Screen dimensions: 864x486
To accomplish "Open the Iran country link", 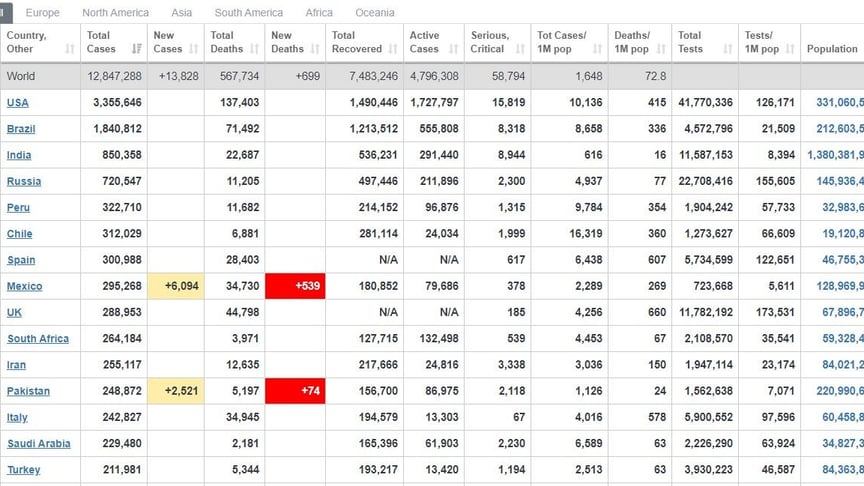I will [16, 365].
